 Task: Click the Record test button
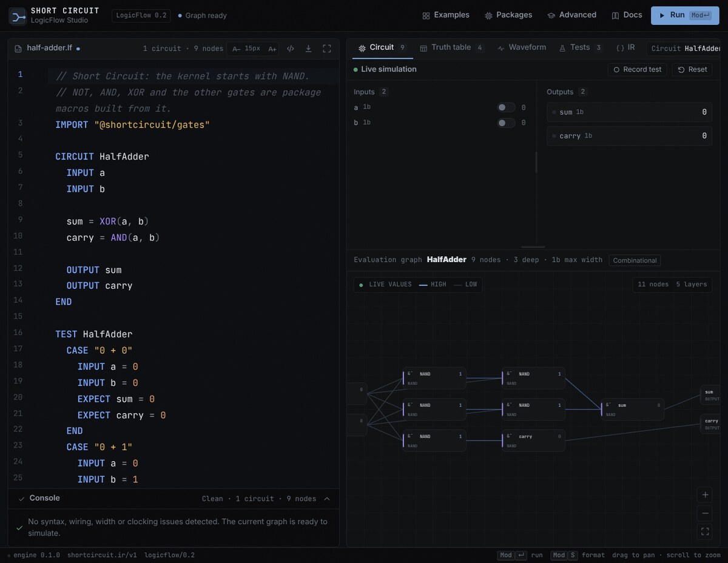tap(637, 70)
